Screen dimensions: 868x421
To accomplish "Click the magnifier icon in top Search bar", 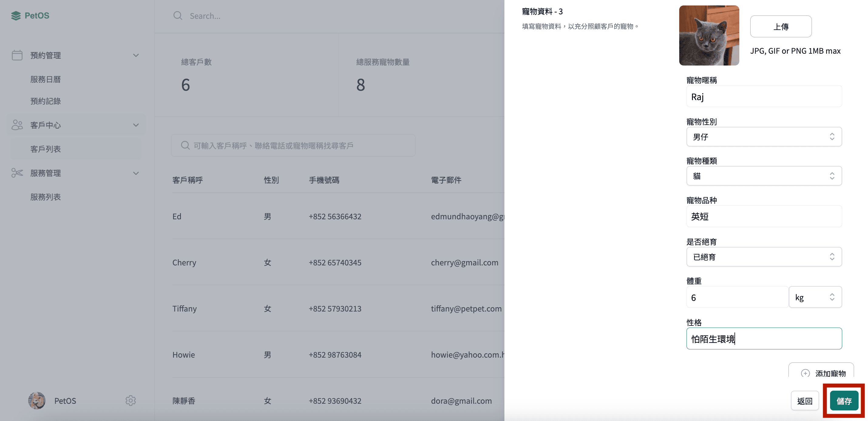I will click(x=178, y=16).
